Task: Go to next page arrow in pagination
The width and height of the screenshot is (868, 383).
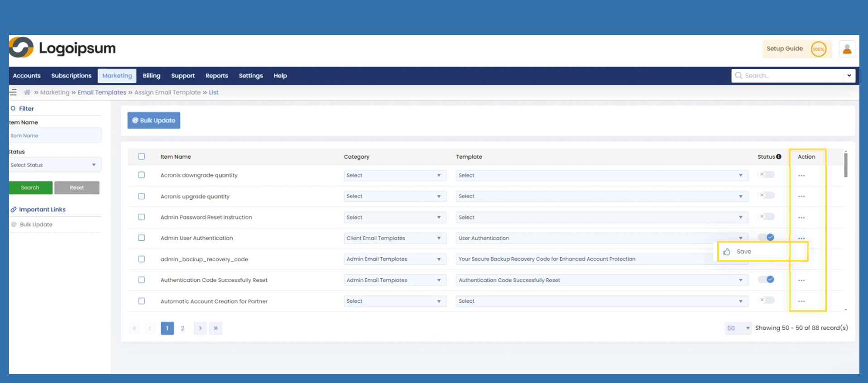Action: tap(200, 328)
